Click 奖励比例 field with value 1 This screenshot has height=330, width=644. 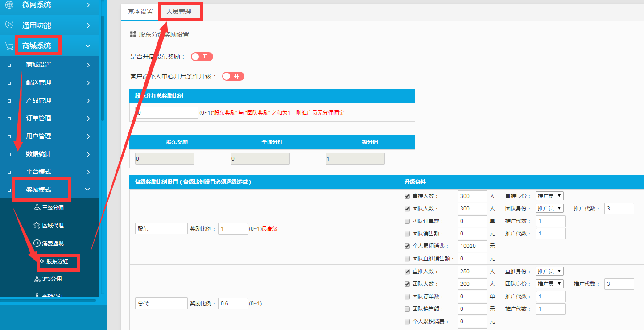point(233,228)
